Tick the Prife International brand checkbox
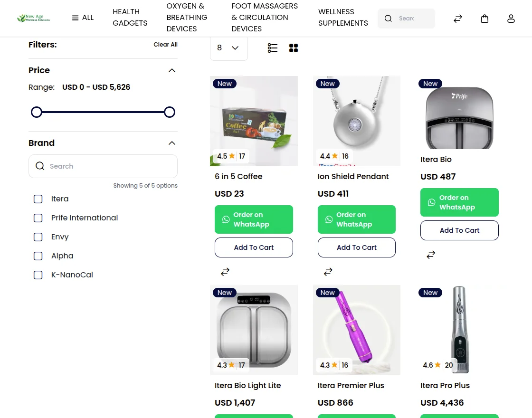The width and height of the screenshot is (532, 418). click(38, 218)
